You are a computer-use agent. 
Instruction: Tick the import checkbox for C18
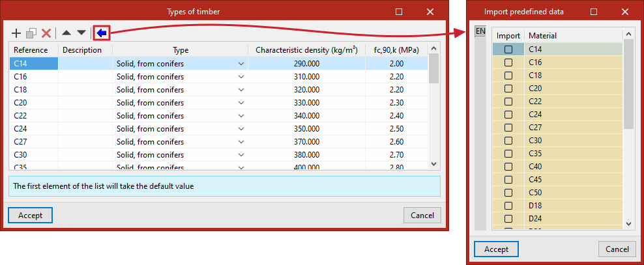508,76
